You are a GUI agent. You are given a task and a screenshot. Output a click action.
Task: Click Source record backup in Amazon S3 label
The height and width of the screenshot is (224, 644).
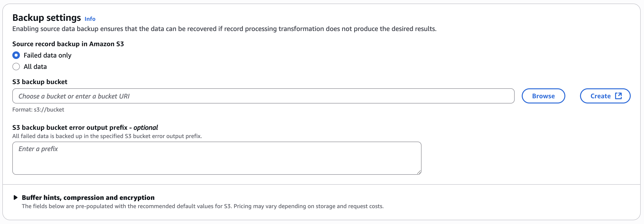click(68, 44)
